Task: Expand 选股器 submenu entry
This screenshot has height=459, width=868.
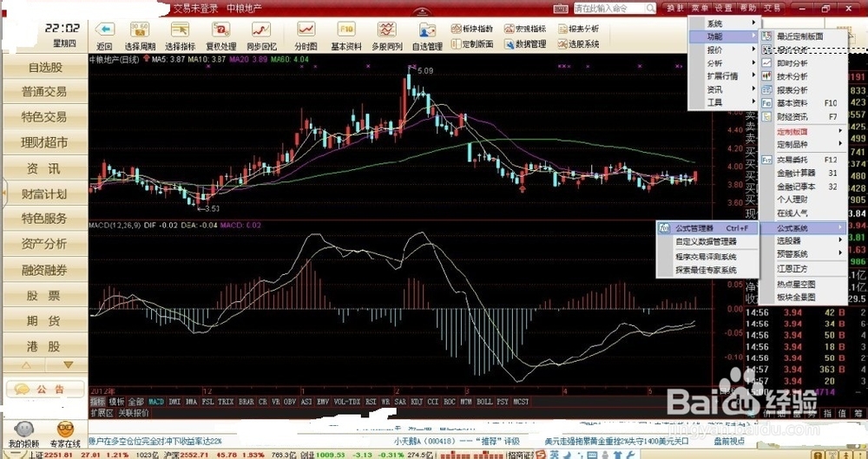Action: 803,241
